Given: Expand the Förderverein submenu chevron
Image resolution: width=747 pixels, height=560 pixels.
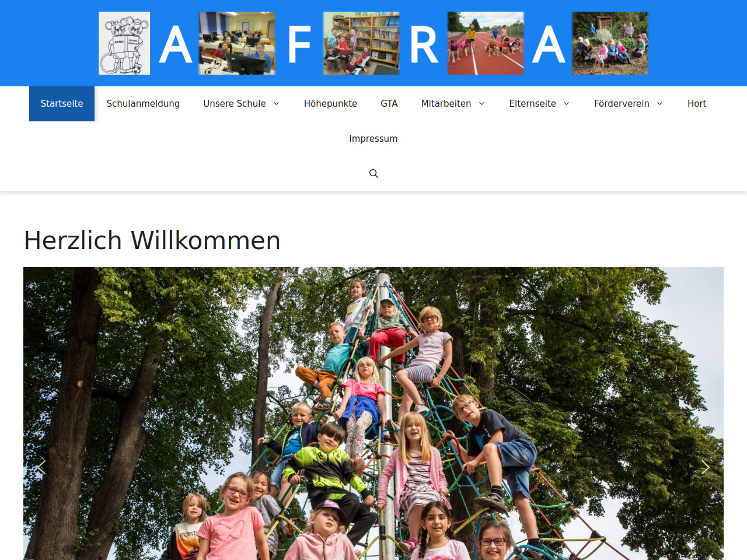Looking at the screenshot, I should 659,104.
